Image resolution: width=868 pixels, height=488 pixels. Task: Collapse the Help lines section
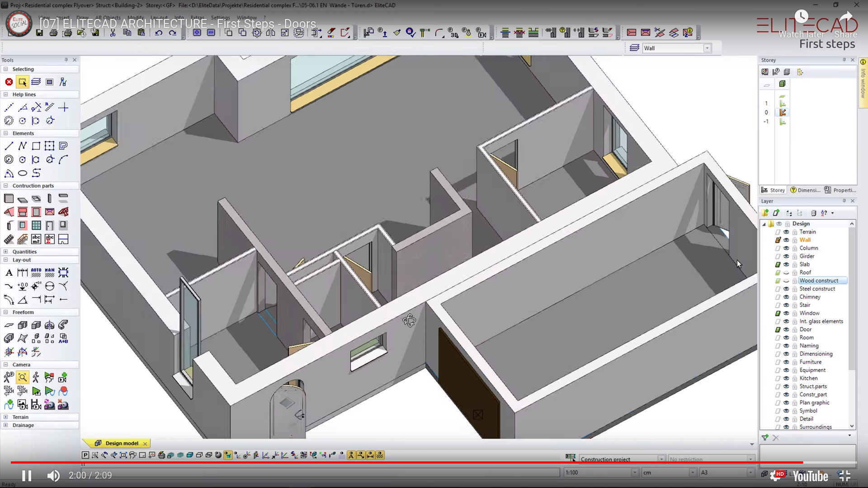click(x=5, y=94)
